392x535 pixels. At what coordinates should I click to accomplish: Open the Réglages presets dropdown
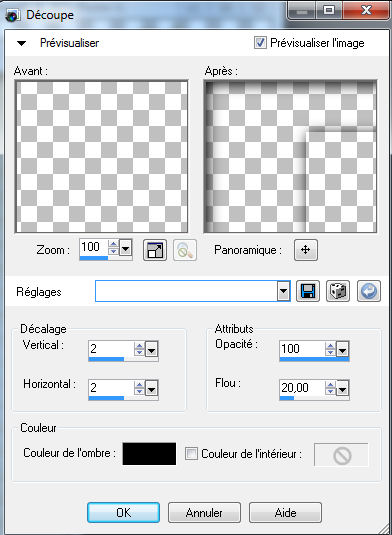pyautogui.click(x=283, y=291)
